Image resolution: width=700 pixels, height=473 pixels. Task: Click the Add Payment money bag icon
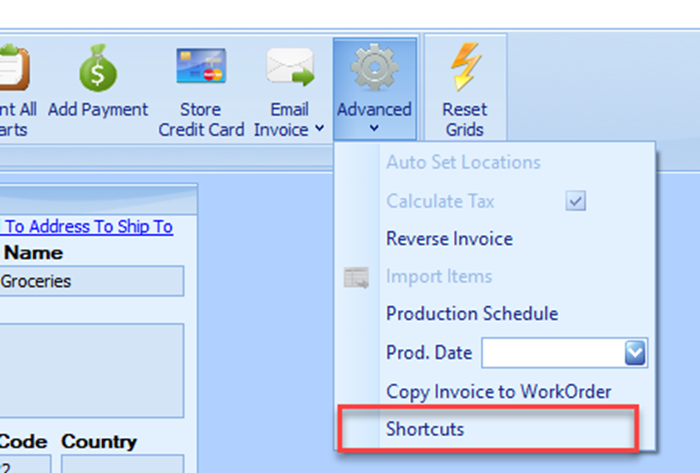pyautogui.click(x=98, y=70)
